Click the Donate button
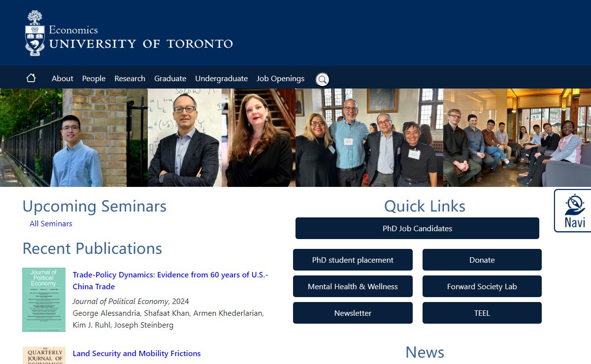 482,260
